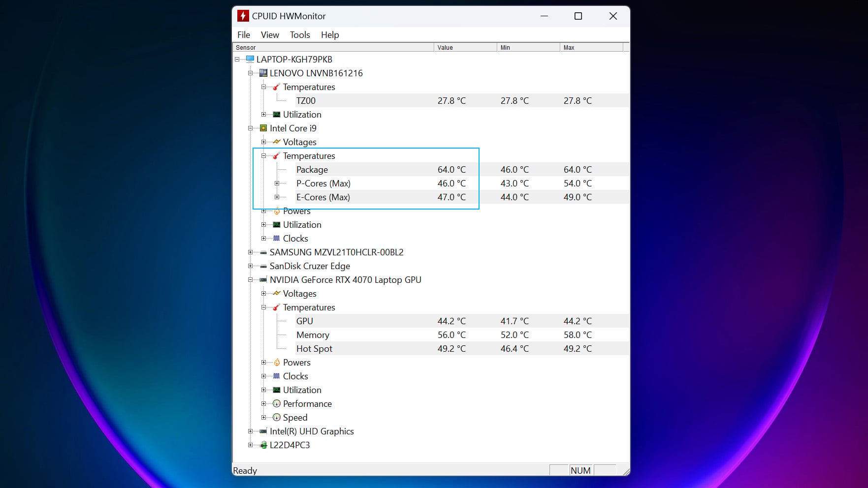Image resolution: width=868 pixels, height=488 pixels.
Task: Click the CPUID HWMonitor lightning app icon
Action: (243, 16)
